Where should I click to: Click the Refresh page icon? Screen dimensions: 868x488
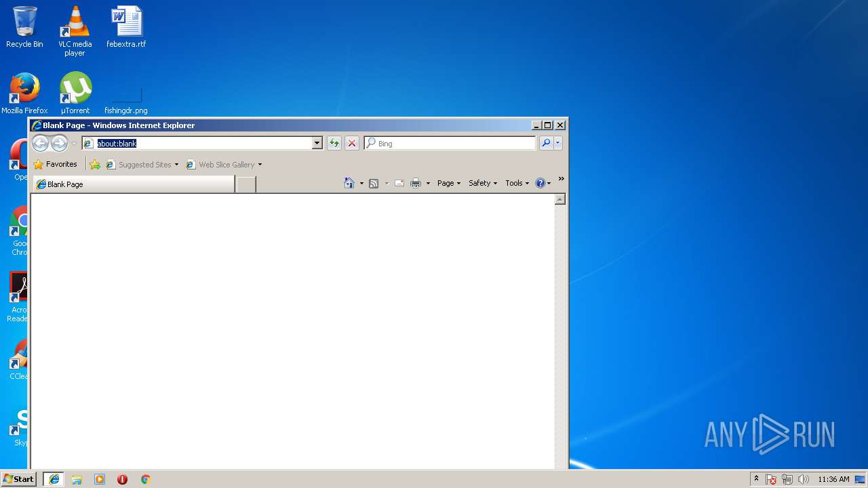click(334, 143)
